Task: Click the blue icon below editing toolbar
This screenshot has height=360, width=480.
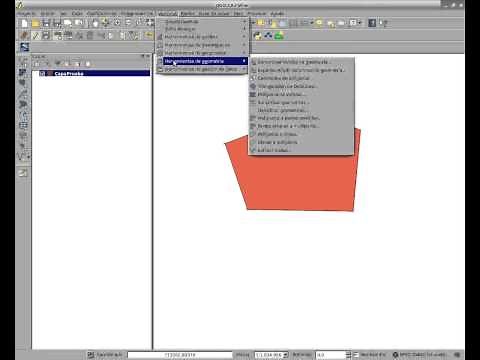Action: 24,47
